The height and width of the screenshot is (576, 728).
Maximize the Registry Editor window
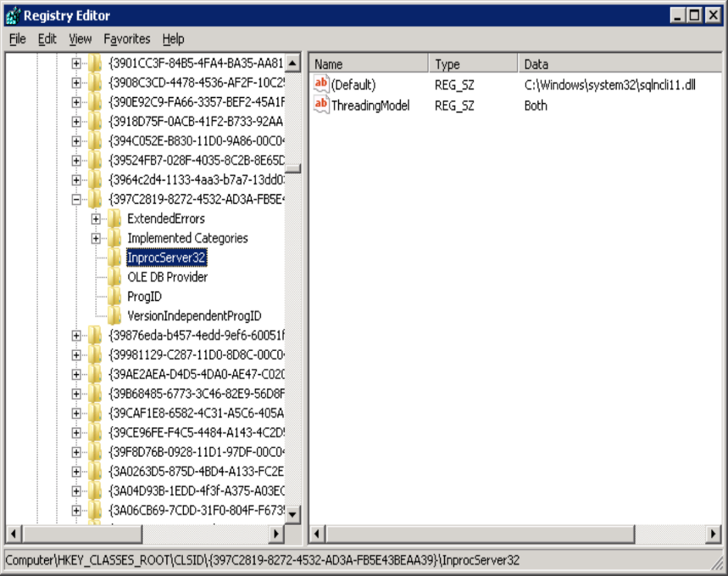[x=695, y=16]
